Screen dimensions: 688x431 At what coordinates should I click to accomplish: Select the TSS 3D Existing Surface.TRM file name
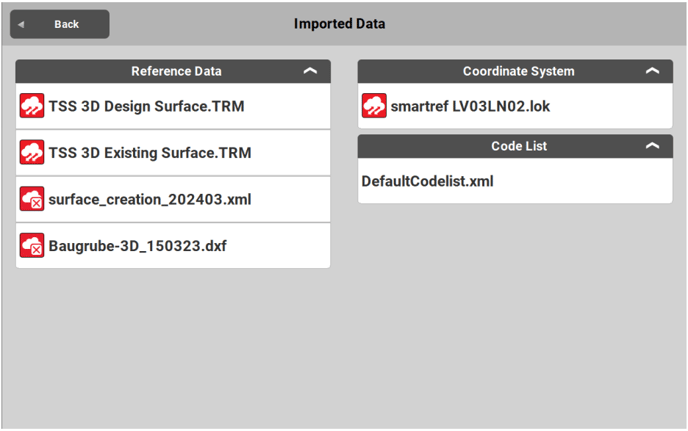(x=149, y=153)
